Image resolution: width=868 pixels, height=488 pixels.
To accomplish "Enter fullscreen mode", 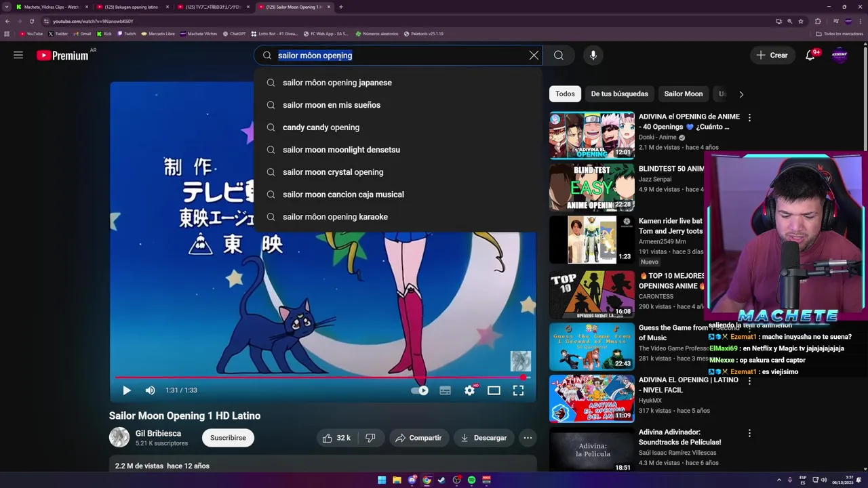I will click(518, 390).
